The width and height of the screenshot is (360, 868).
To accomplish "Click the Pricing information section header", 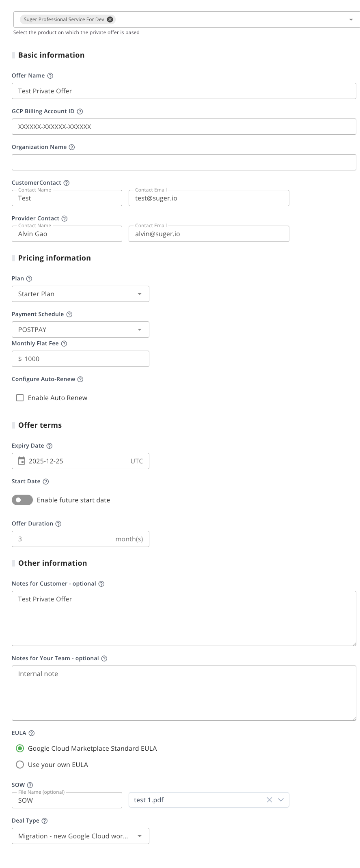I will pos(54,258).
